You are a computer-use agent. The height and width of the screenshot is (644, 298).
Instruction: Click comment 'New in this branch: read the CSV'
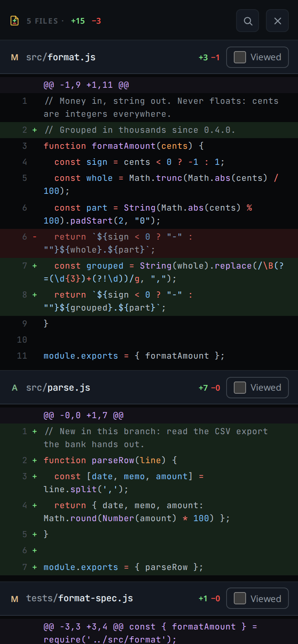click(x=149, y=438)
